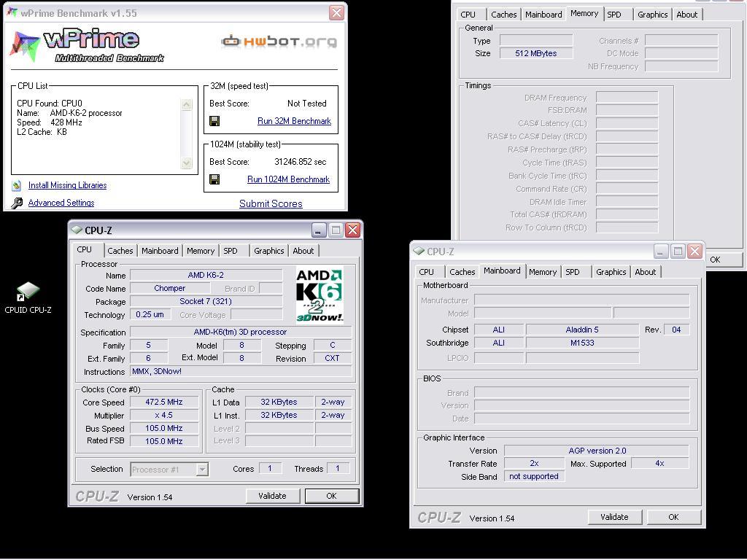Click OK in CPU-Z CPU window
The height and width of the screenshot is (560, 747).
click(x=332, y=496)
